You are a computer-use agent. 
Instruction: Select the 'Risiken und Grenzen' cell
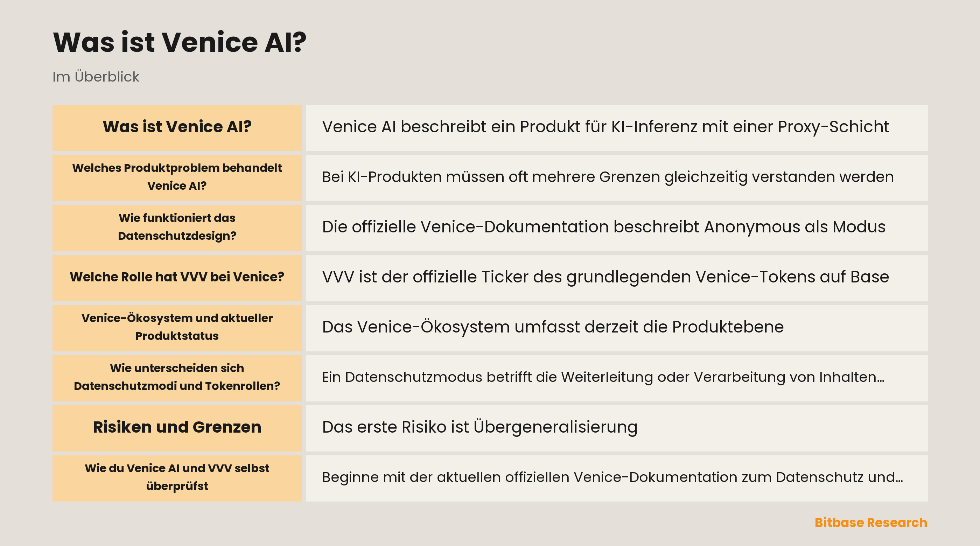tap(177, 428)
